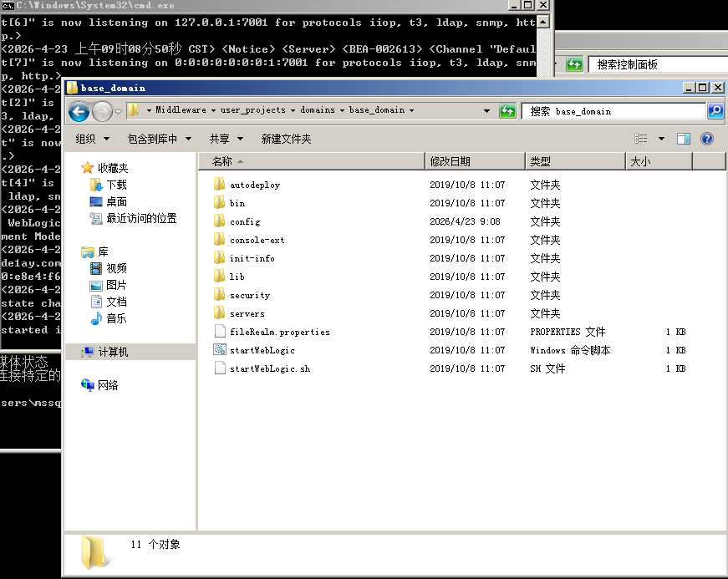Expand the 包含到库中 dropdown menu

pyautogui.click(x=159, y=139)
